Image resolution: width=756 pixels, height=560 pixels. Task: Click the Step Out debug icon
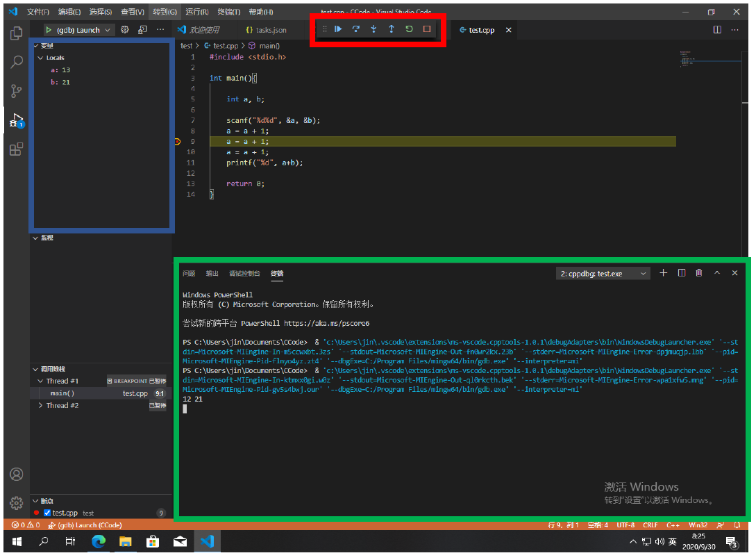pos(392,29)
